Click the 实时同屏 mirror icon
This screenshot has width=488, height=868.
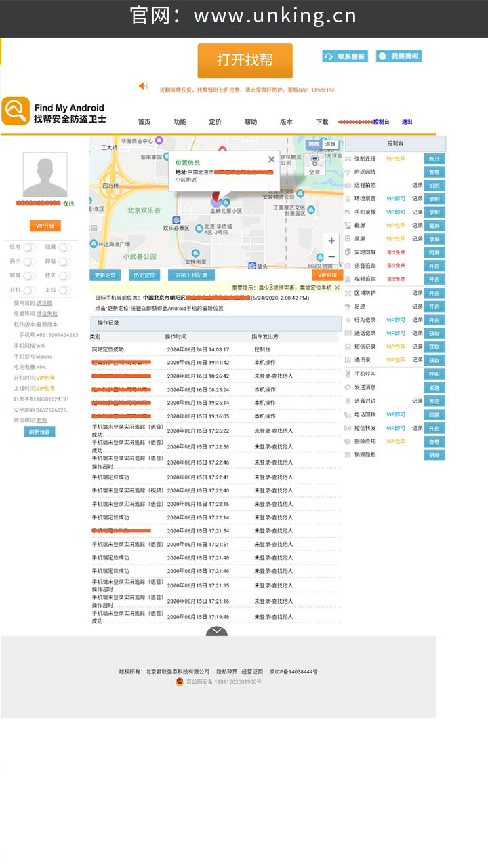point(348,252)
